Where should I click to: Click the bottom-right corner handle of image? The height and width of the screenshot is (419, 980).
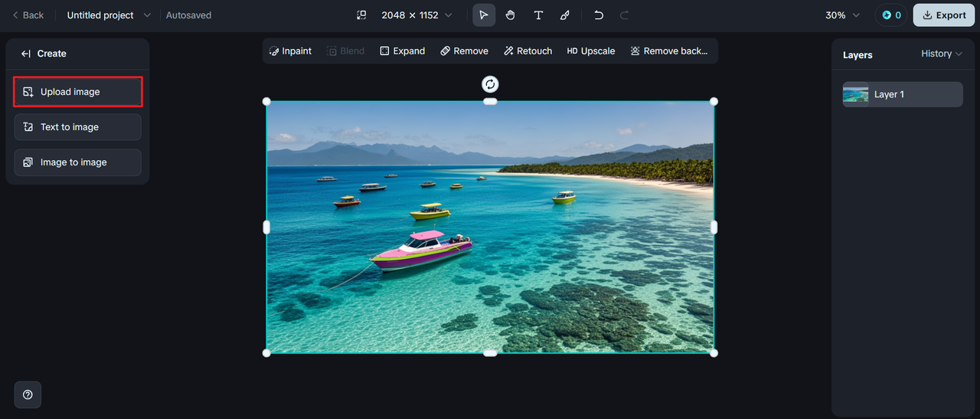(714, 353)
